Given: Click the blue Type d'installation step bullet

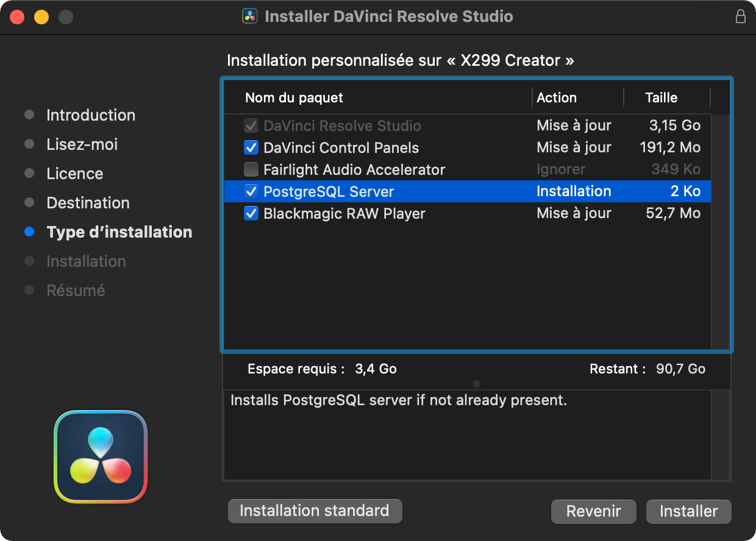Looking at the screenshot, I should pyautogui.click(x=29, y=232).
